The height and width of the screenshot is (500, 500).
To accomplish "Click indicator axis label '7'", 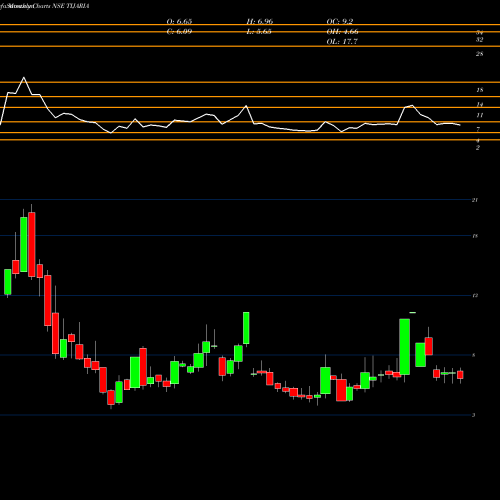I will (x=478, y=129).
